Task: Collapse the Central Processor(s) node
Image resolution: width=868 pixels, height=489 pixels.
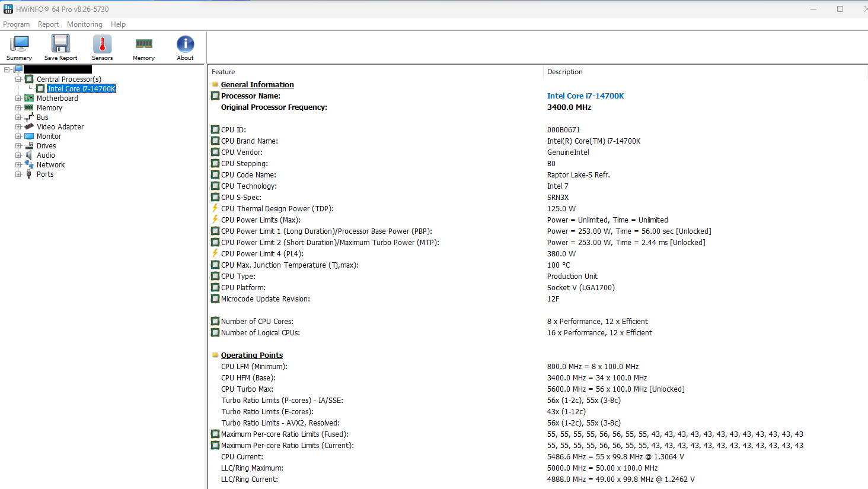Action: coord(18,80)
